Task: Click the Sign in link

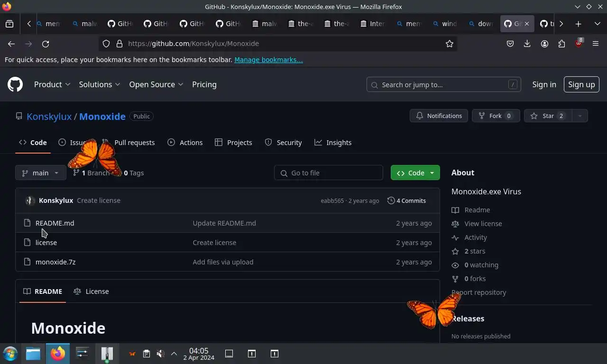Action: coord(544,84)
